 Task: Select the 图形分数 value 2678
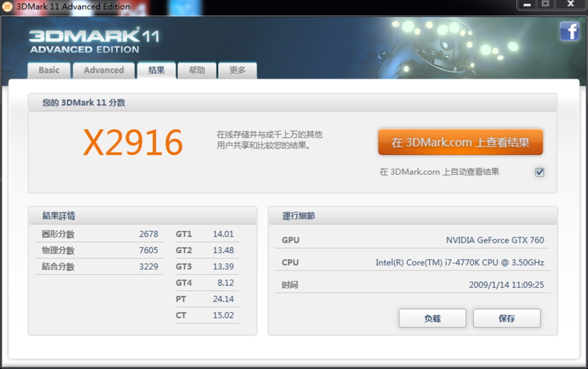point(149,234)
